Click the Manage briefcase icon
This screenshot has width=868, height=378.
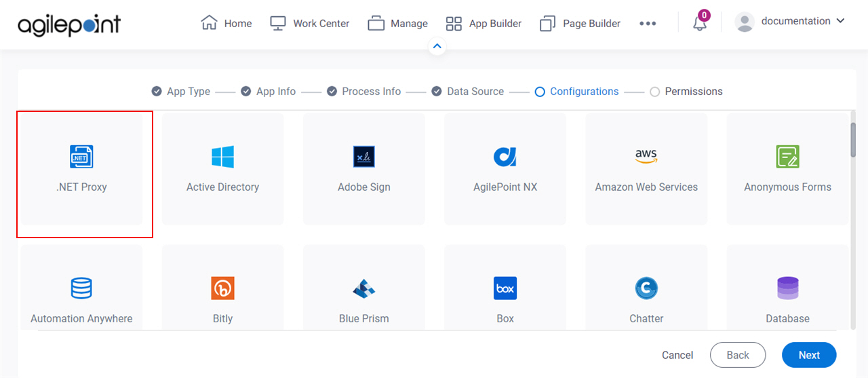376,23
